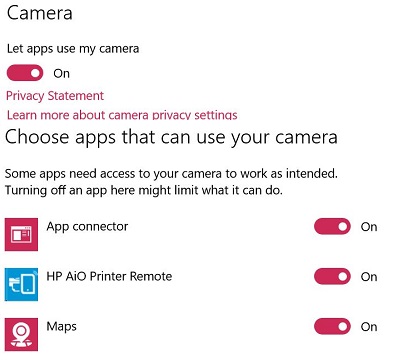Screen dimensions: 400x361
Task: Switch off the Maps camera toggle
Action: point(332,327)
